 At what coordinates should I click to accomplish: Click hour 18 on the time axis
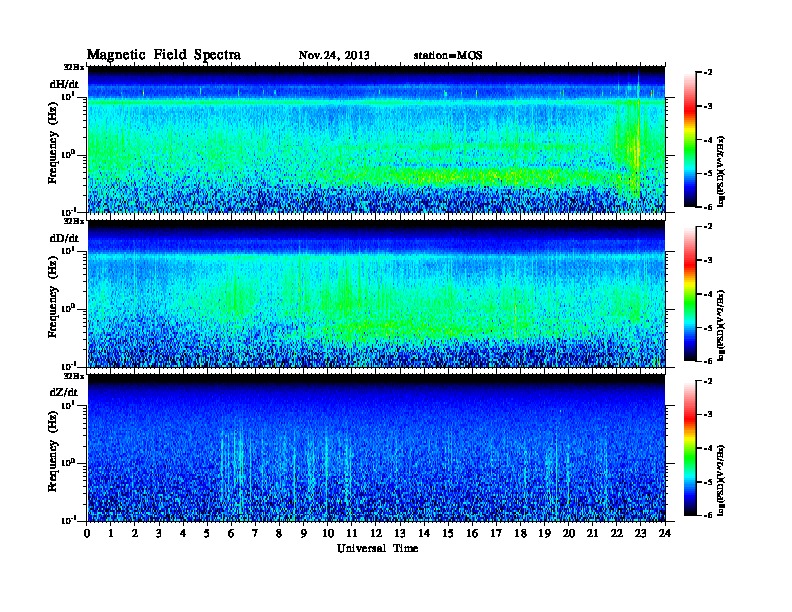click(520, 534)
